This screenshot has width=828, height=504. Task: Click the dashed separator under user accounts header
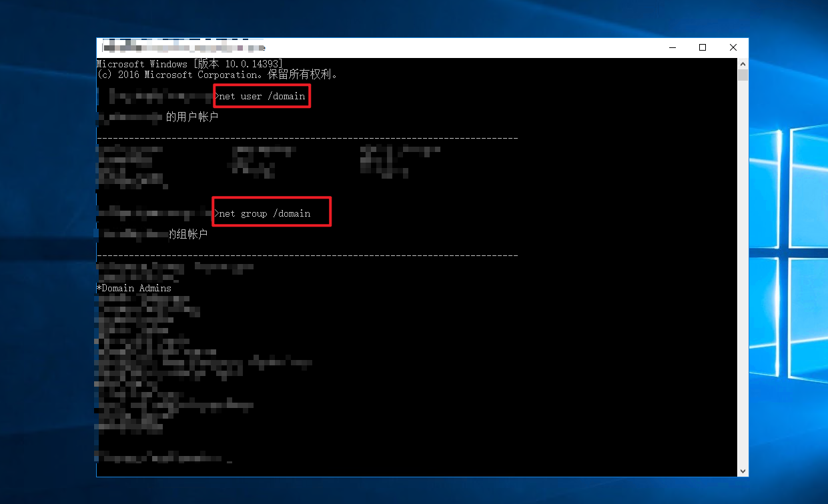click(307, 138)
